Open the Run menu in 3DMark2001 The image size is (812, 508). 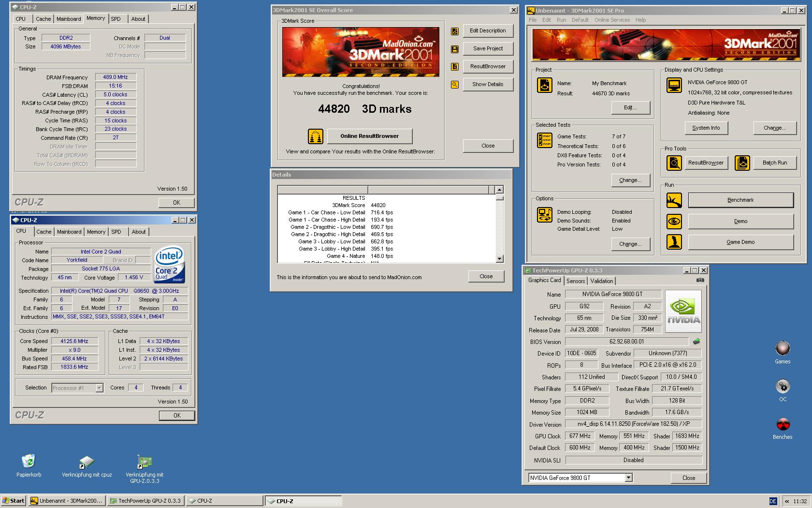(x=561, y=20)
